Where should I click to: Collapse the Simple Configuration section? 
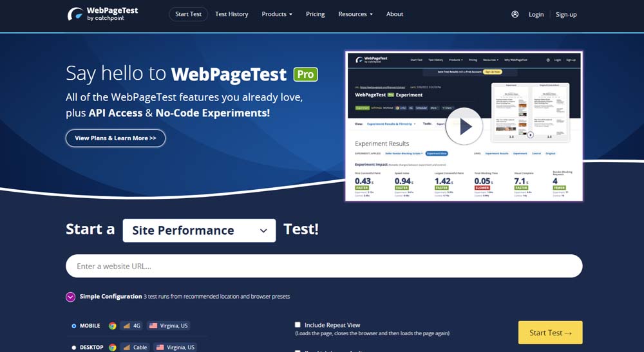[70, 297]
